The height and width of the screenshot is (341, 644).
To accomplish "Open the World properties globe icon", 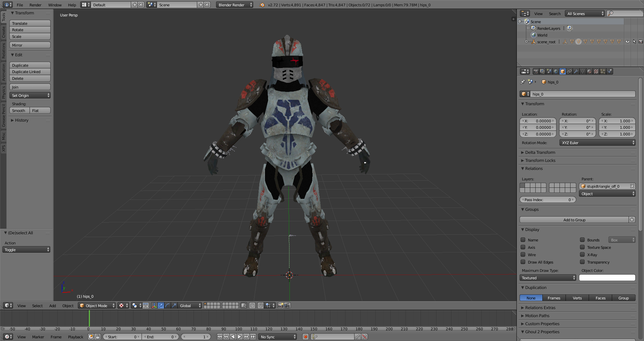I will 556,71.
